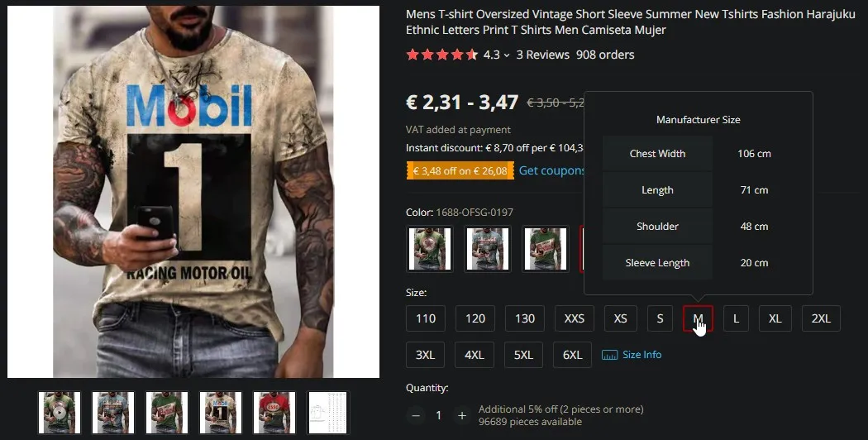The width and height of the screenshot is (868, 440).
Task: Pick size 110
Action: click(426, 318)
